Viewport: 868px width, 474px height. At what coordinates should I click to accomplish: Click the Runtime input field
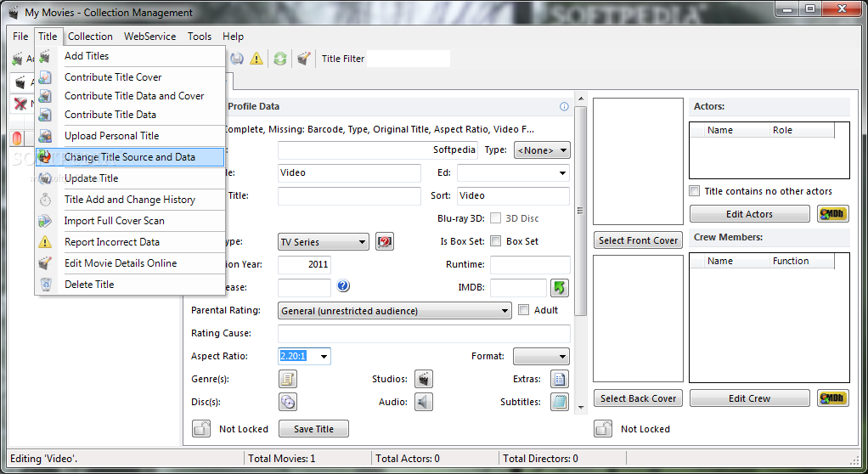pos(530,265)
